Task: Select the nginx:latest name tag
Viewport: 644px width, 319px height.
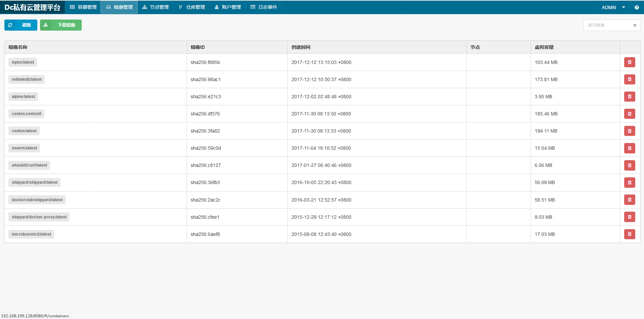Action: [23, 62]
